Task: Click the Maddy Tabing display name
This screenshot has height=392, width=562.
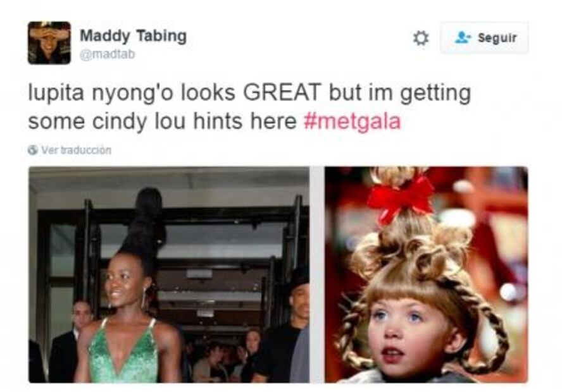Action: pyautogui.click(x=134, y=36)
